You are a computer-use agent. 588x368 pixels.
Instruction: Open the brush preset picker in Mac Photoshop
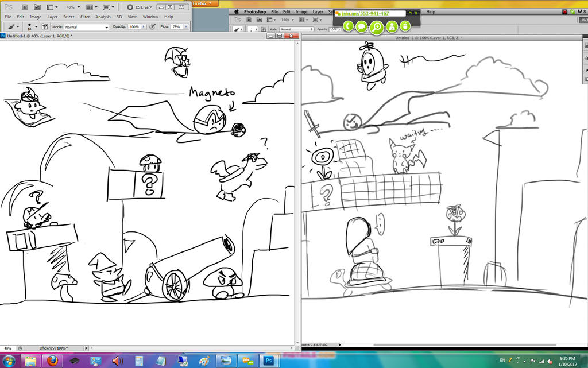[x=238, y=29]
